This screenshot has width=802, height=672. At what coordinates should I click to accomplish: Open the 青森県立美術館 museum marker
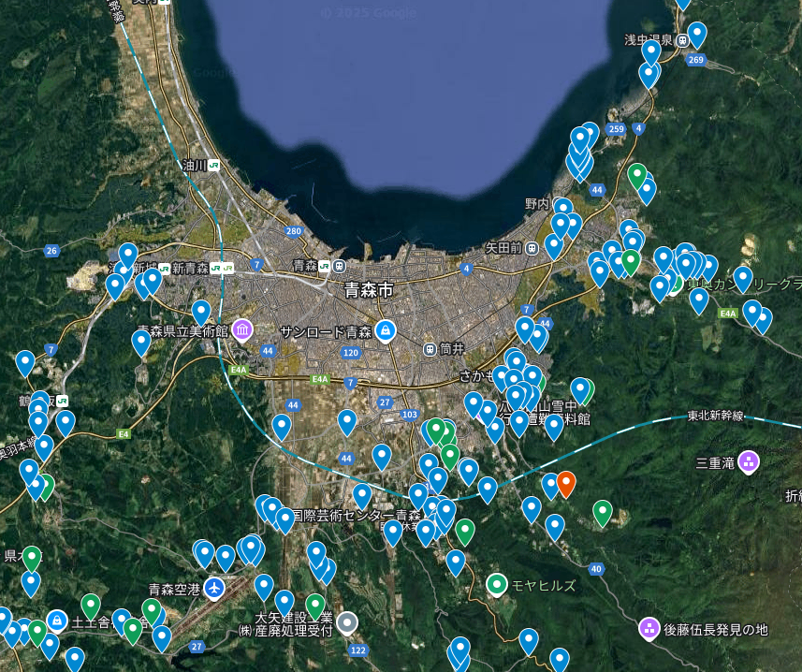tap(242, 330)
